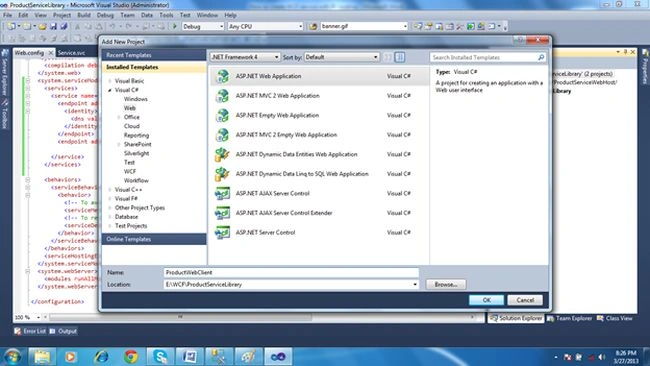Screen dimensions: 650x366
Task: Open the Project menu
Action: [62, 15]
